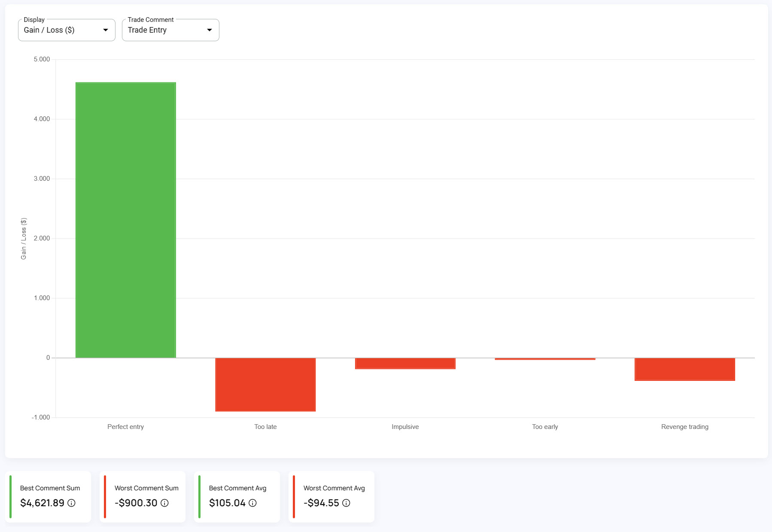Click the info icon next to -$900.30
The height and width of the screenshot is (532, 772).
[164, 503]
